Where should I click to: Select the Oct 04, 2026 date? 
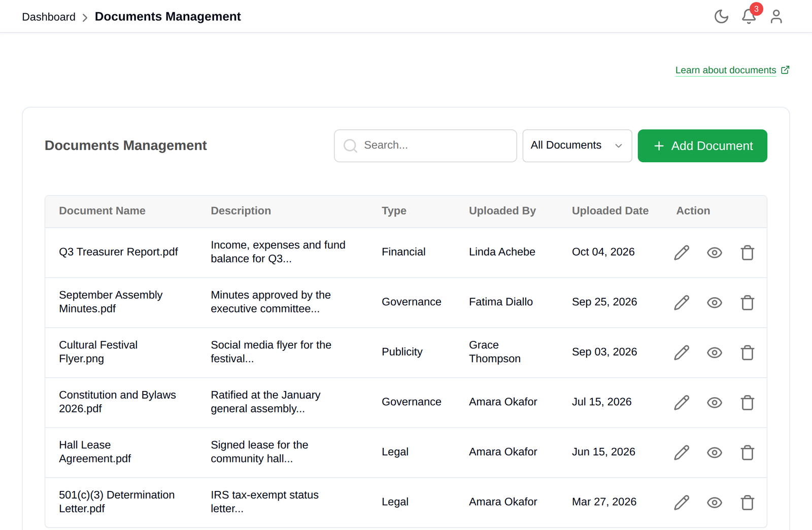[x=603, y=252]
